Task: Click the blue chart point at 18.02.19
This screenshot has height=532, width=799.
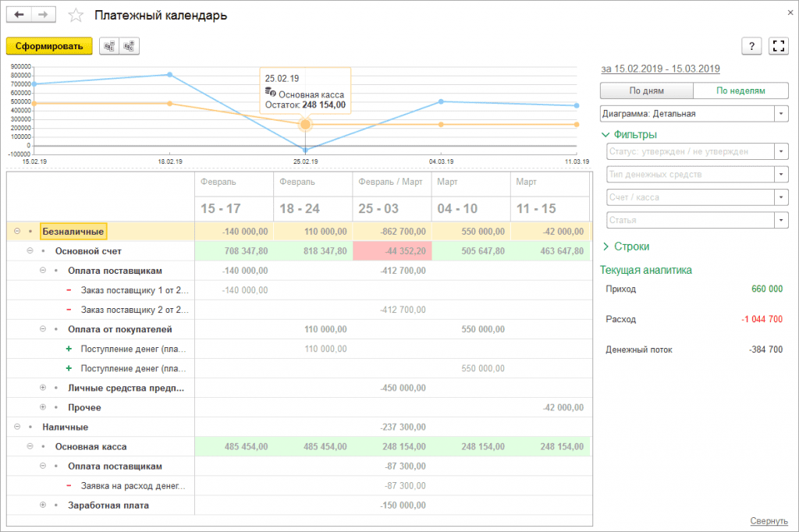Action: (170, 74)
